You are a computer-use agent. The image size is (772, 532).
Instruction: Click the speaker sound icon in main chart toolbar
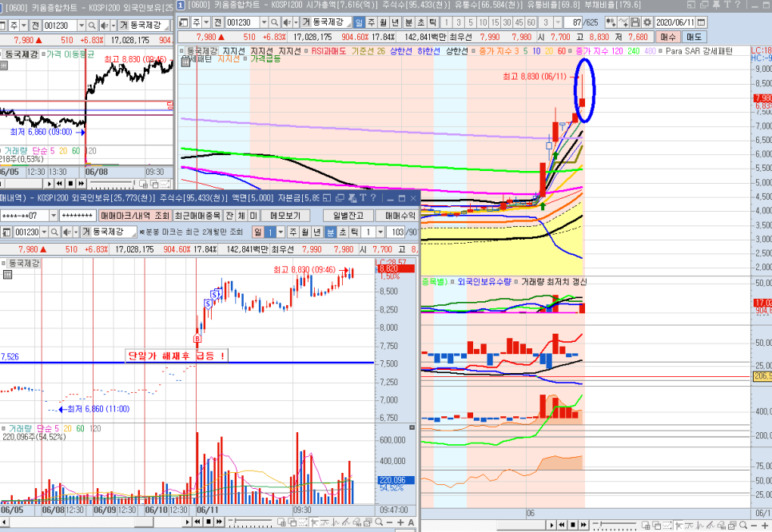[287, 22]
